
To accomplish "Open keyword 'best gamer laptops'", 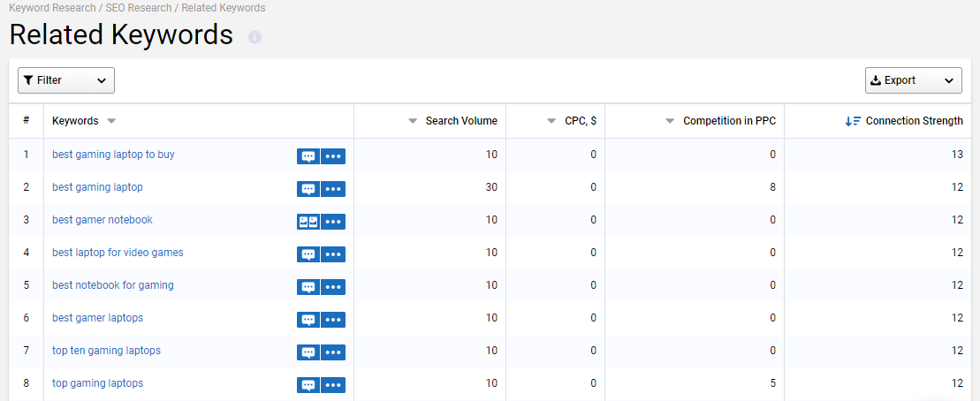I will tap(97, 318).
